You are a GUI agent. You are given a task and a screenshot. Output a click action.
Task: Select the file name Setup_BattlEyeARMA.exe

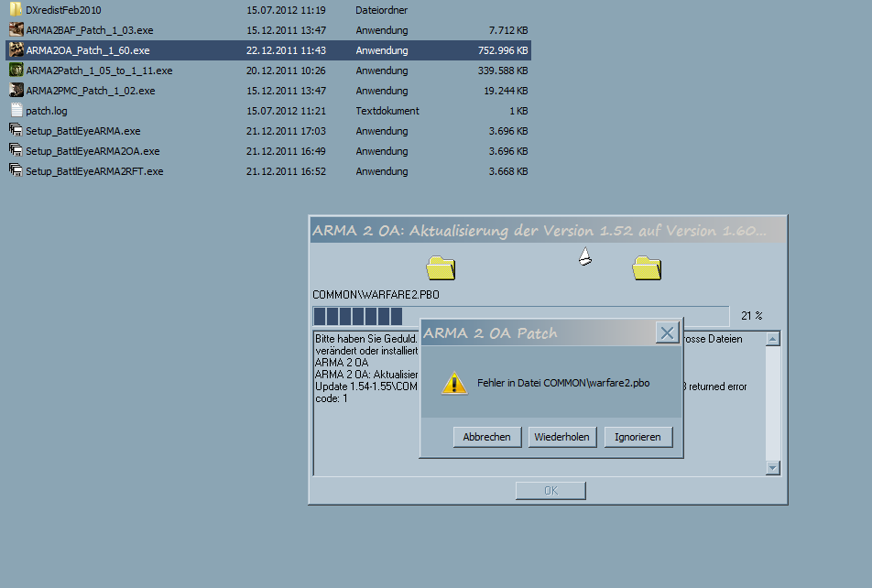coord(82,131)
